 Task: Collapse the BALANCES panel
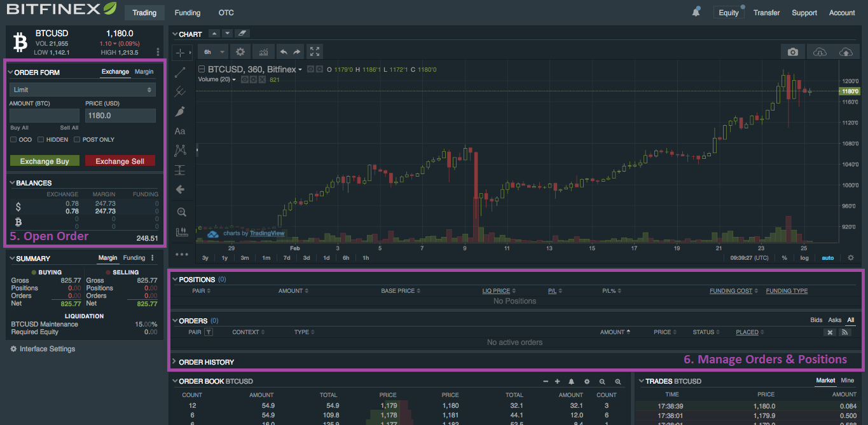pyautogui.click(x=12, y=183)
